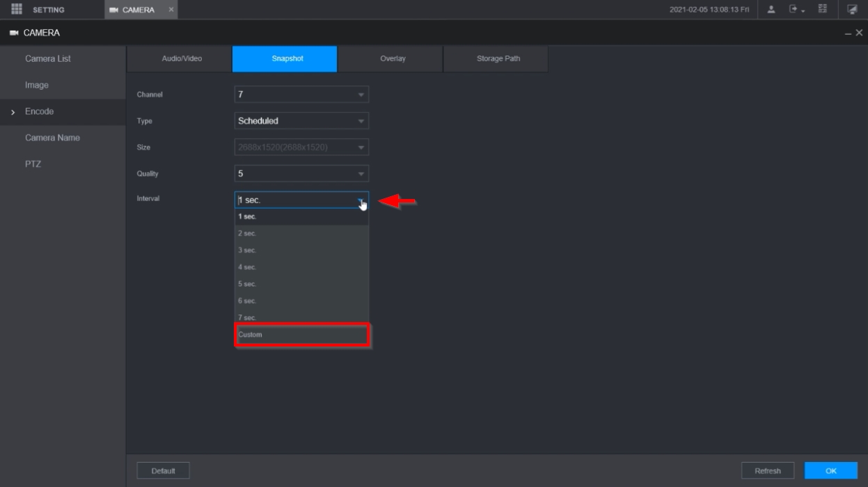Minimize the CAMERA panel
The height and width of the screenshot is (487, 868).
(849, 33)
